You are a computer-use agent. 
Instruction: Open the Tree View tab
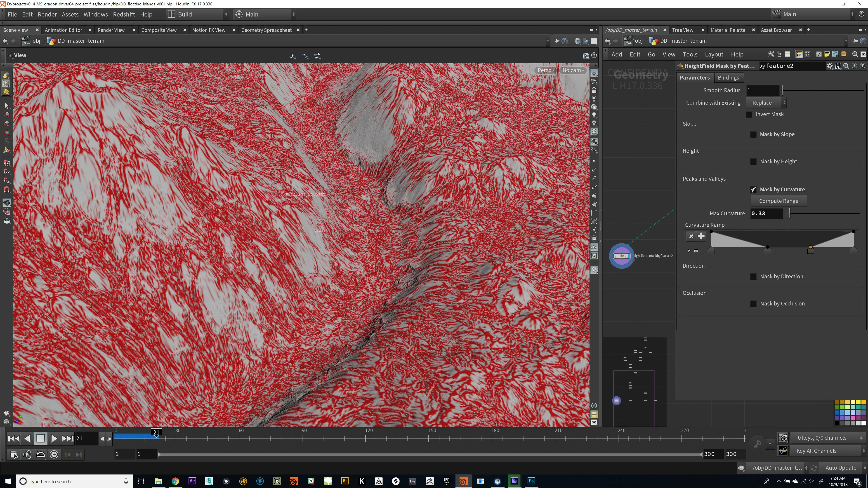tap(682, 30)
